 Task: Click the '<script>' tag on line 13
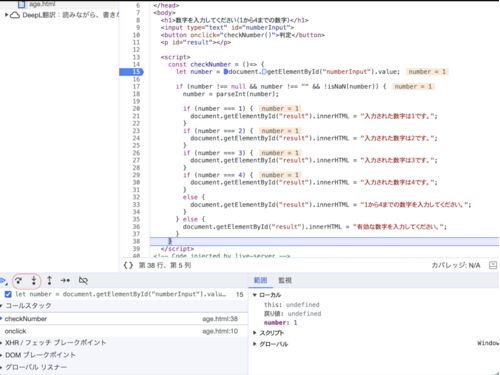point(176,57)
